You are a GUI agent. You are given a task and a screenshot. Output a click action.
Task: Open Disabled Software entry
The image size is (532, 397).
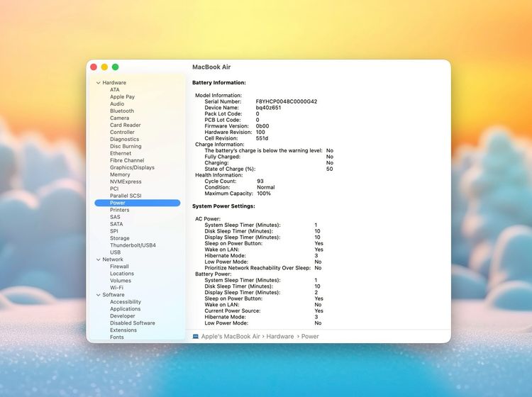(x=133, y=323)
